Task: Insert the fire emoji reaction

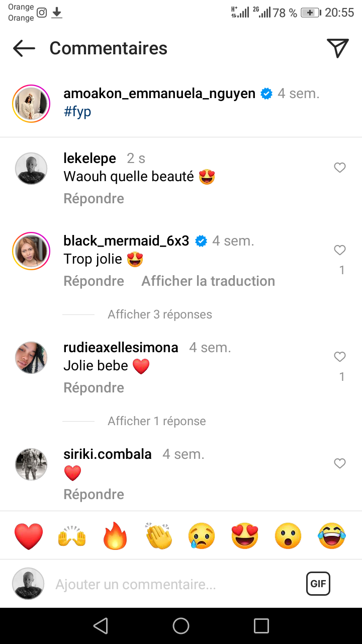Action: pyautogui.click(x=115, y=536)
